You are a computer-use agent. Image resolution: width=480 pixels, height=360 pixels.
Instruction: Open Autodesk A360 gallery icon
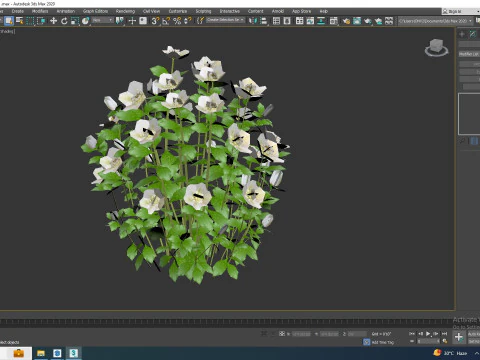(389, 21)
